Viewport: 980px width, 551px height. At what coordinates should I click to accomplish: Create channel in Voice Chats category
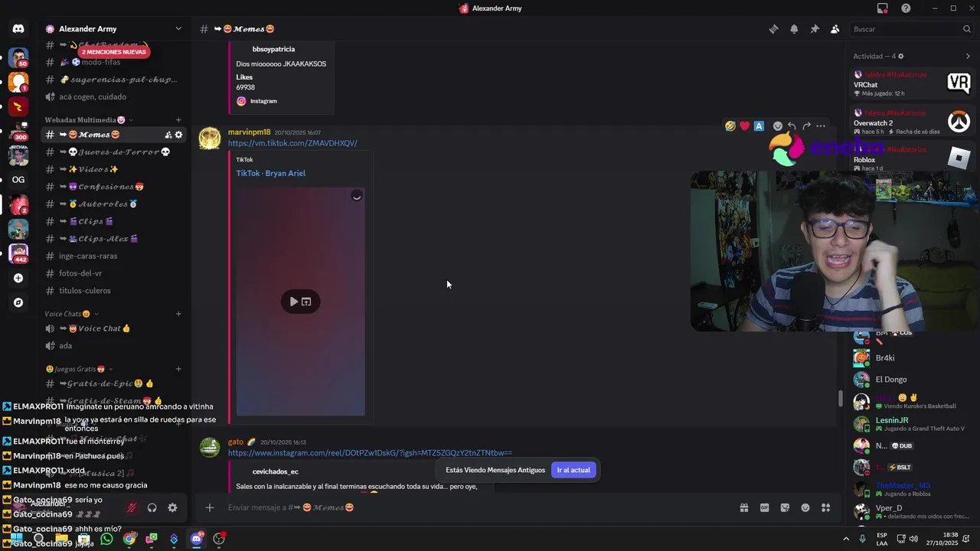[x=178, y=314]
